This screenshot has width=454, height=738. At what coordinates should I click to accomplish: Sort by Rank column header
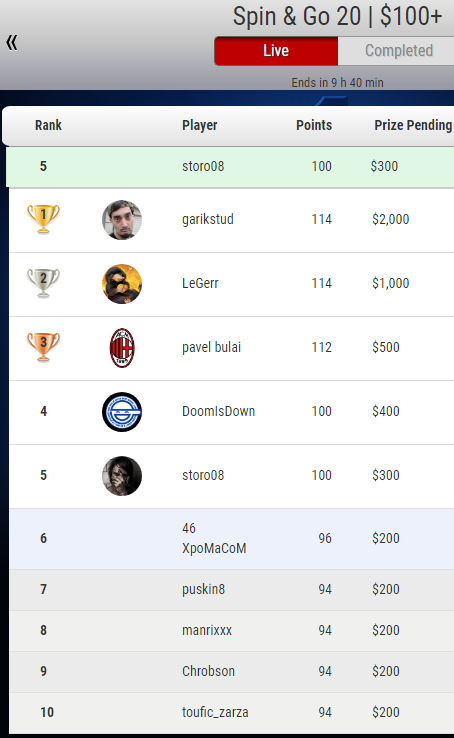pos(48,125)
